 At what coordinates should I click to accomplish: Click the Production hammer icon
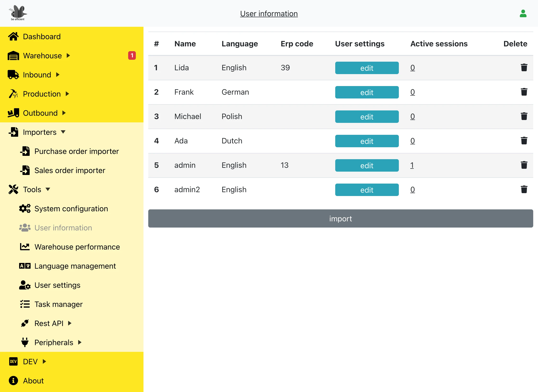[x=13, y=94]
